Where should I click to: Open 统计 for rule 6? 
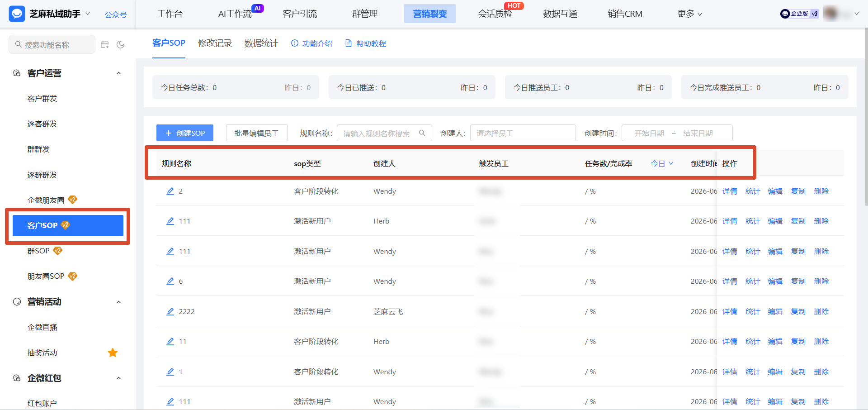tap(753, 281)
